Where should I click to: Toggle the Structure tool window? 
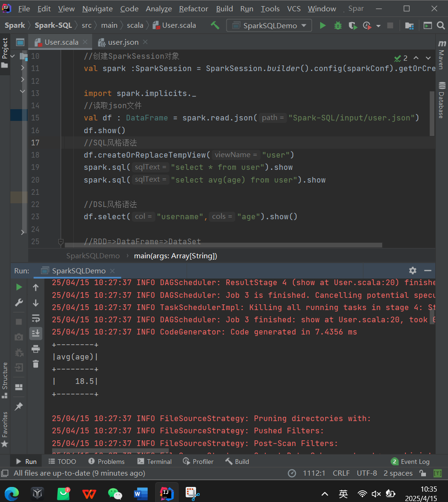(5, 380)
